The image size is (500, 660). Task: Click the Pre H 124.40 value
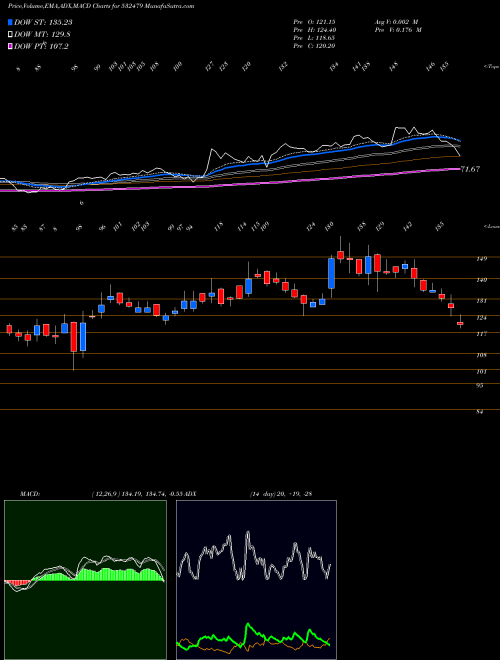(x=314, y=30)
